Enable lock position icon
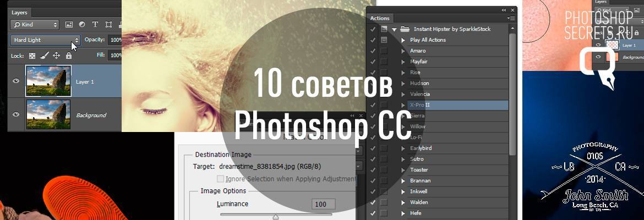This screenshot has height=220, width=644. click(57, 56)
